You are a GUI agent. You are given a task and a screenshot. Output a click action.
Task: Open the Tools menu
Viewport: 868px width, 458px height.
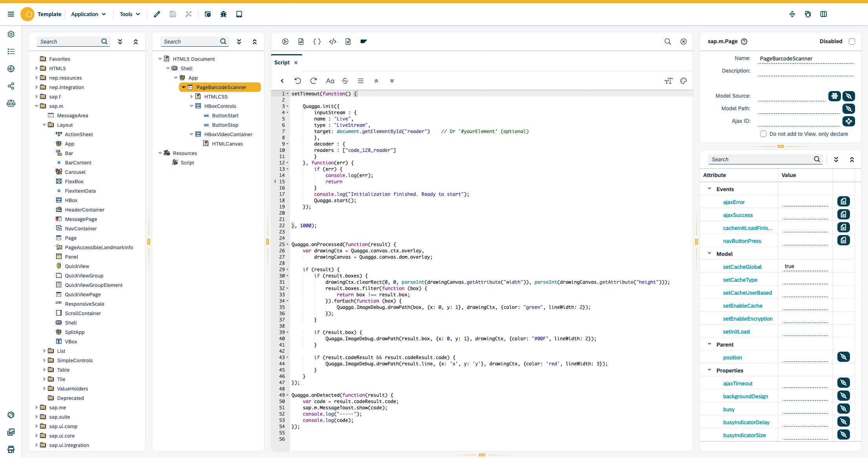pos(129,14)
